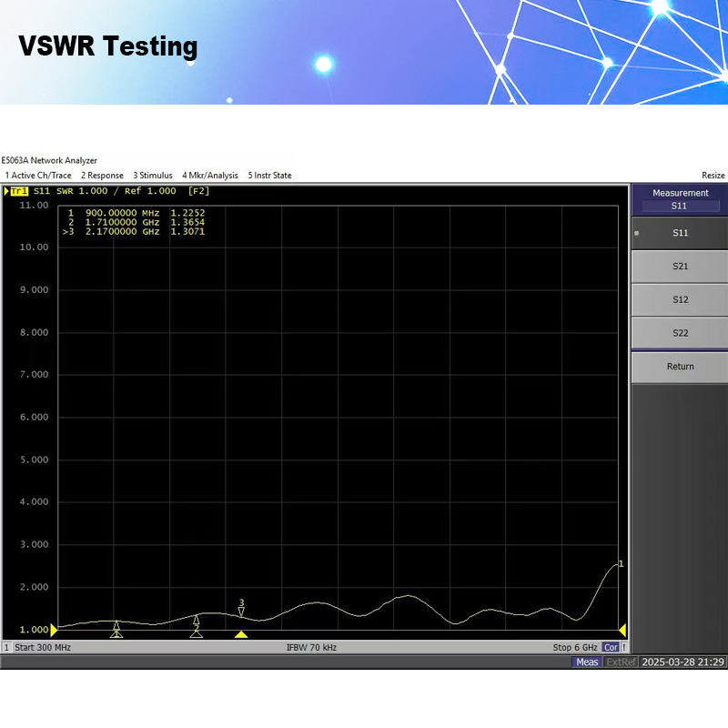
Task: Click the Meas status indicator
Action: tap(587, 662)
